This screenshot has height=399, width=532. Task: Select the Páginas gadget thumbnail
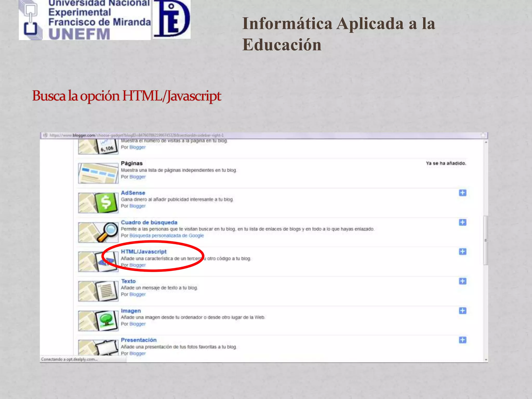click(x=98, y=173)
